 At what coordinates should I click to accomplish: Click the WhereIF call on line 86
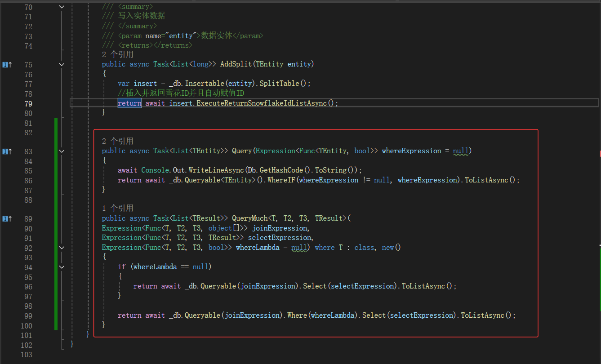click(281, 180)
